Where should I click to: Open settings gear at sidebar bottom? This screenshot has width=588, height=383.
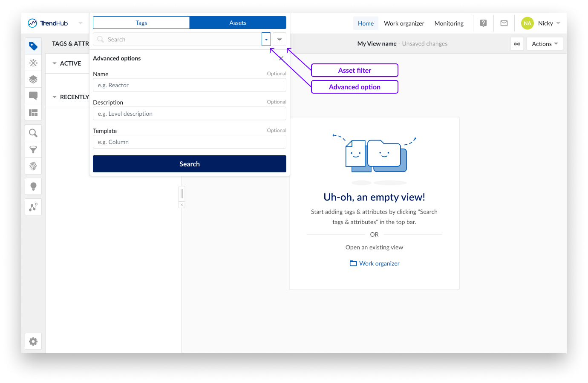[33, 341]
